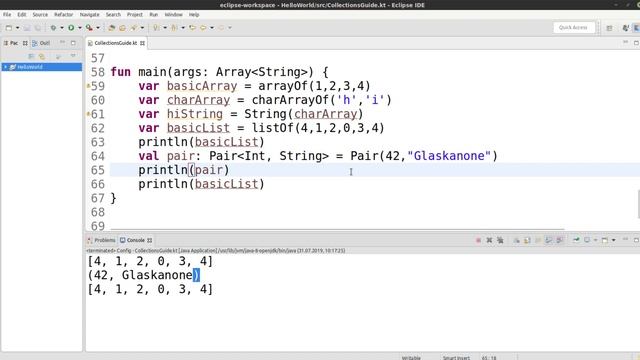Click the Display Selected Console icon
This screenshot has width=640, height=360.
click(x=587, y=240)
